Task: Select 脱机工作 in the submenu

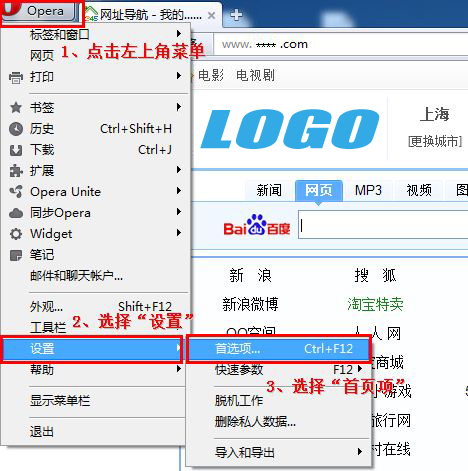Action: coord(279,400)
